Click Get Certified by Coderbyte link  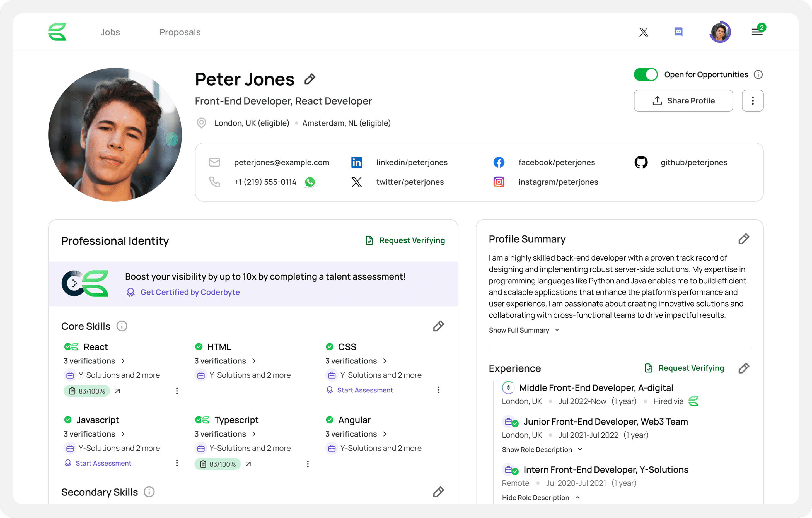pos(190,292)
